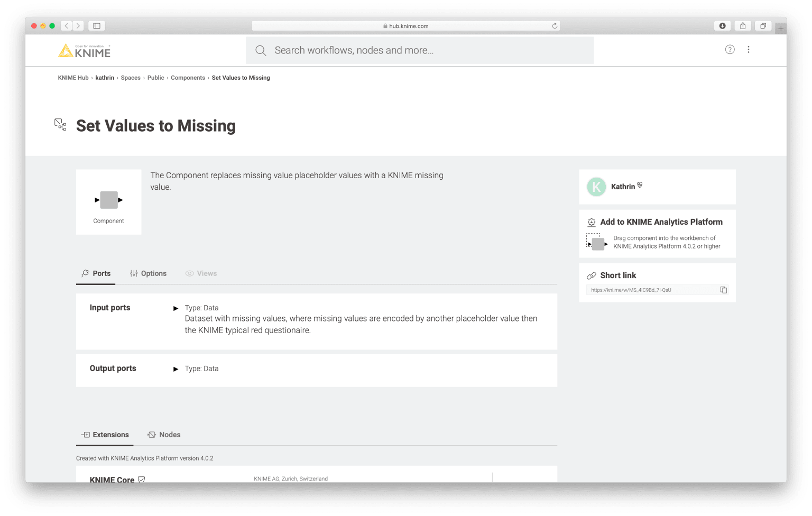Click the Input ports data port arrow
Screen dimensions: 812x516
(x=176, y=308)
